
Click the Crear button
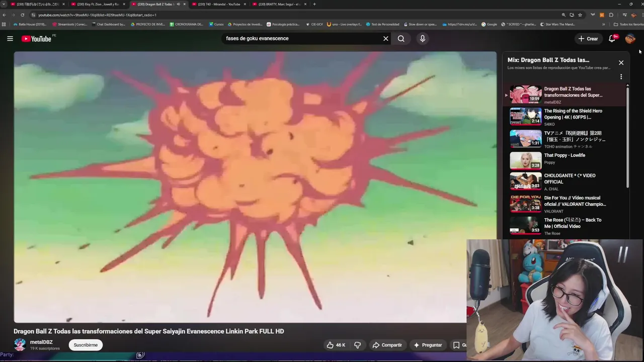[588, 39]
